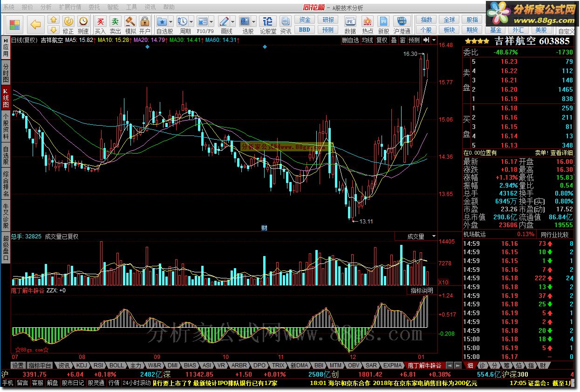Image resolution: width=580 pixels, height=392 pixels.
Task: Switch side panel to 焰 flame view
Action: pyautogui.click(x=519, y=365)
